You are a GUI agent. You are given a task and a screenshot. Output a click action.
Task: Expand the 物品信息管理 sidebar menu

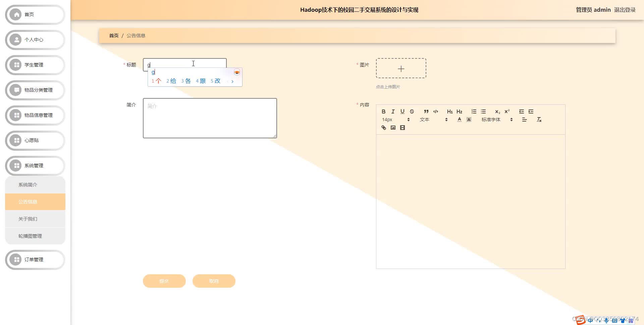35,115
